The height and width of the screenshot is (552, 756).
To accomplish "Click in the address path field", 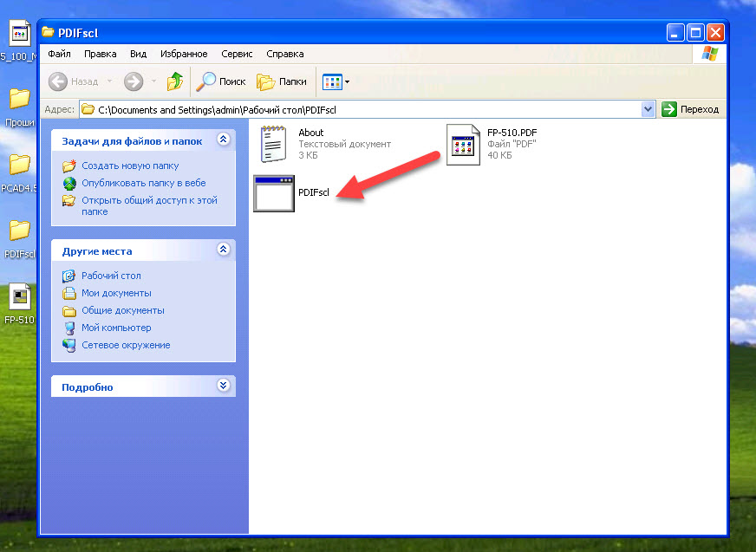I will [367, 109].
